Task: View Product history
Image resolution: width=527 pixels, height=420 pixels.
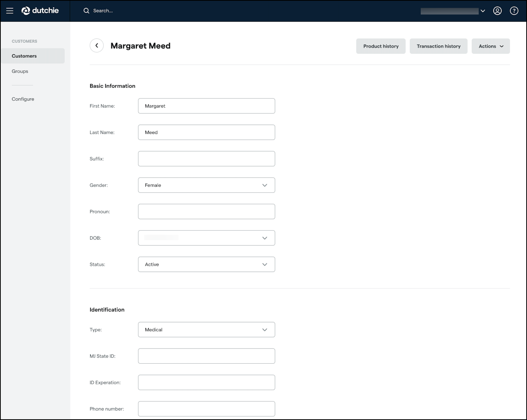Action: click(381, 46)
